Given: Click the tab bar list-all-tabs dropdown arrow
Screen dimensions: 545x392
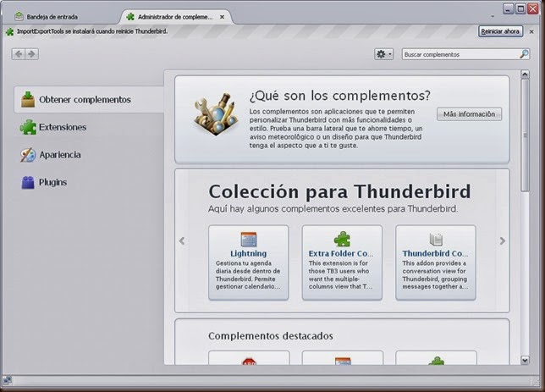Looking at the screenshot, I should tap(493, 16).
